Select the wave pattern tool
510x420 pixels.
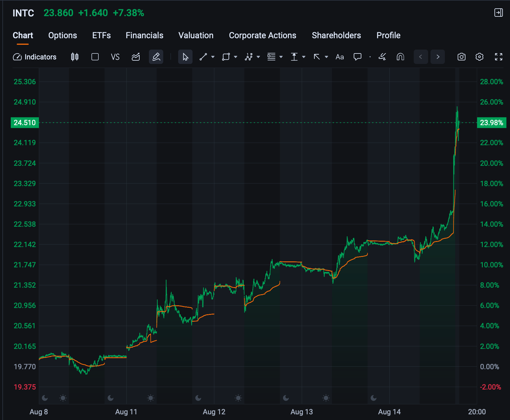tap(249, 57)
